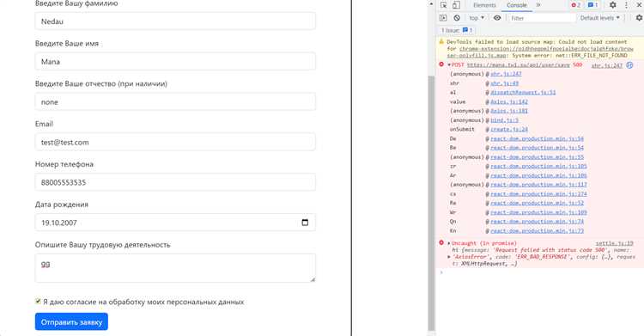Image resolution: width=644 pixels, height=336 pixels.
Task: Open DevTools three-dot customize menu
Action: pos(626,5)
